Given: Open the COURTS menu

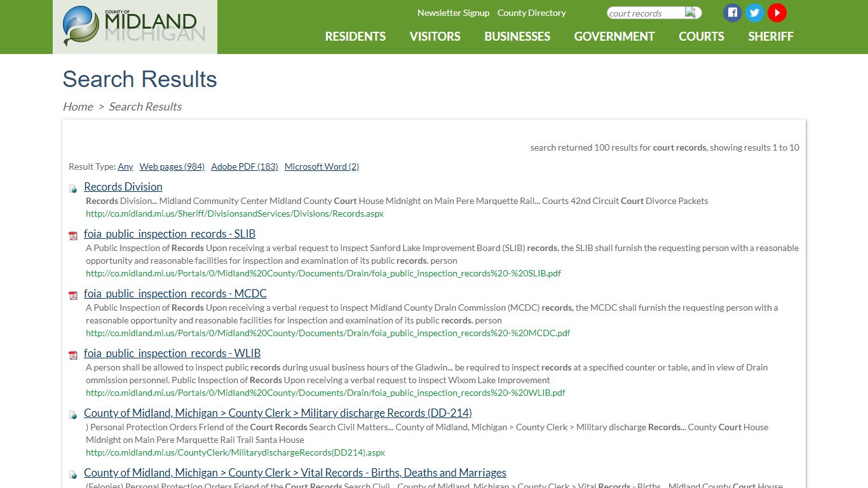Looking at the screenshot, I should click(x=702, y=36).
